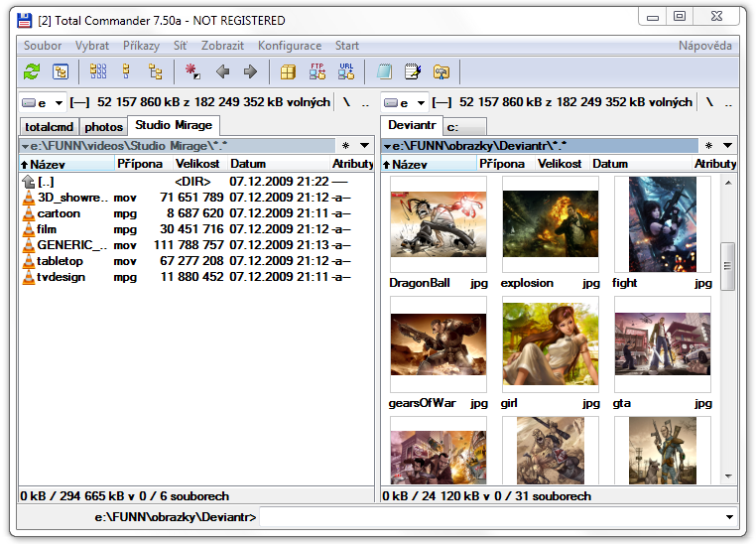Click the green Refresh toolbar icon
756x544 pixels.
[32, 71]
